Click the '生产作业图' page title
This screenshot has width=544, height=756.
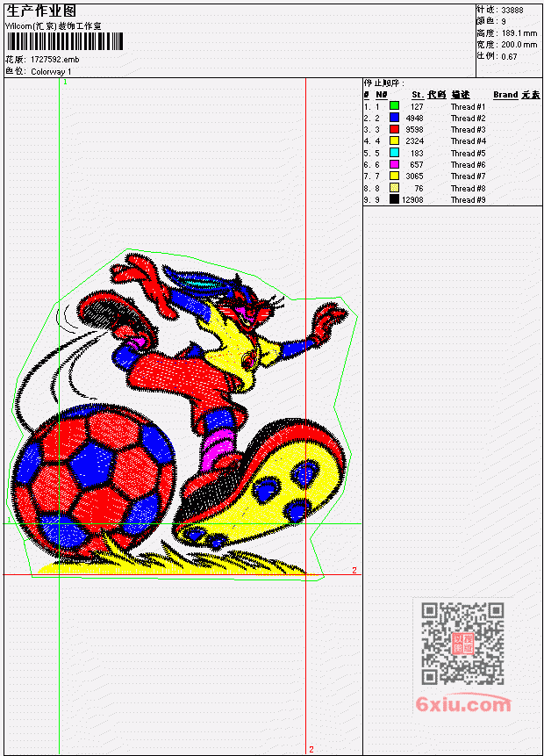[41, 11]
